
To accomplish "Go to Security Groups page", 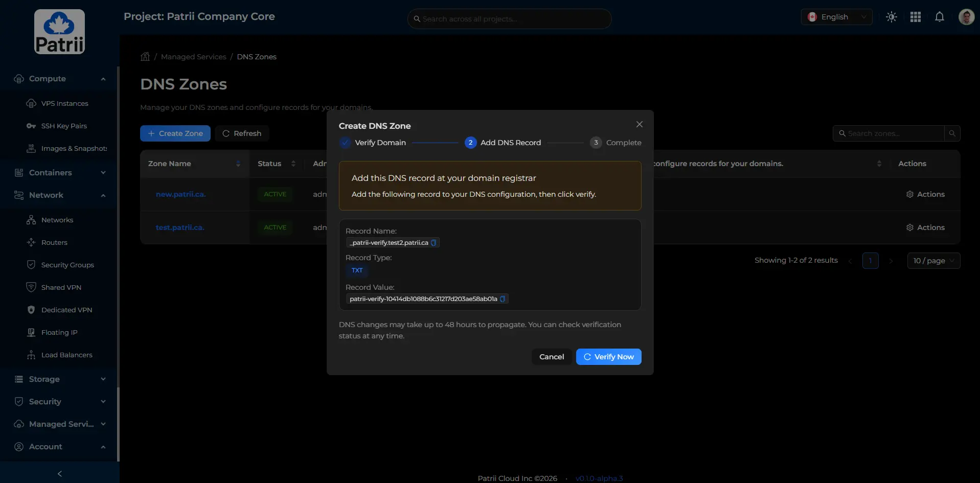I will click(x=67, y=265).
